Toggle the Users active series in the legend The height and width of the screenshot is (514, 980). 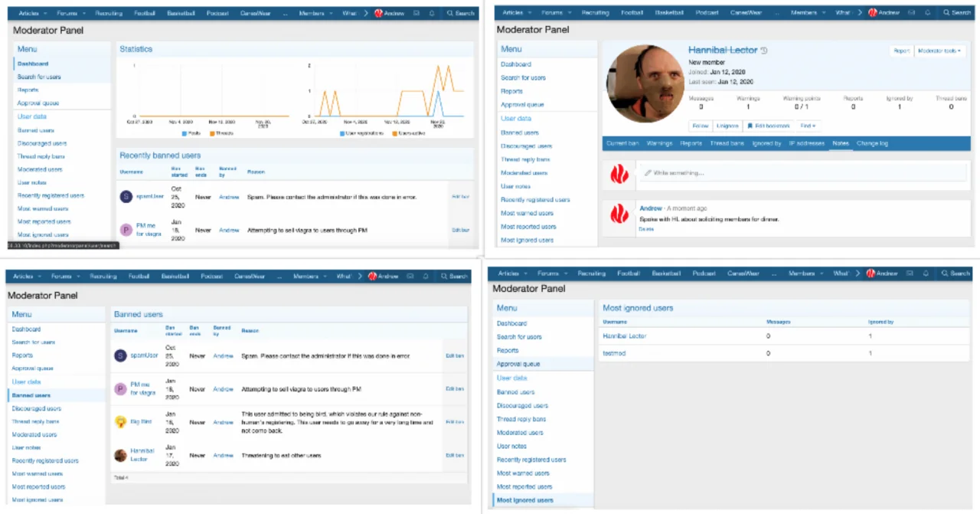(x=410, y=133)
